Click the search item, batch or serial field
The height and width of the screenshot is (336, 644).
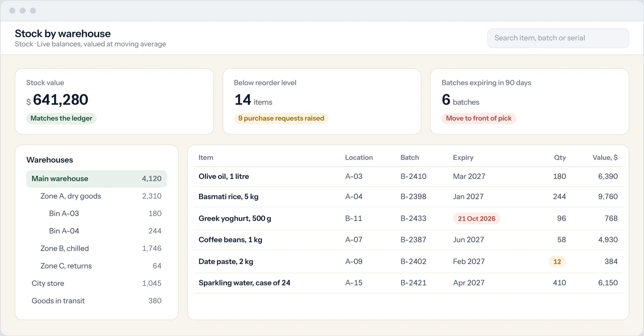(558, 38)
